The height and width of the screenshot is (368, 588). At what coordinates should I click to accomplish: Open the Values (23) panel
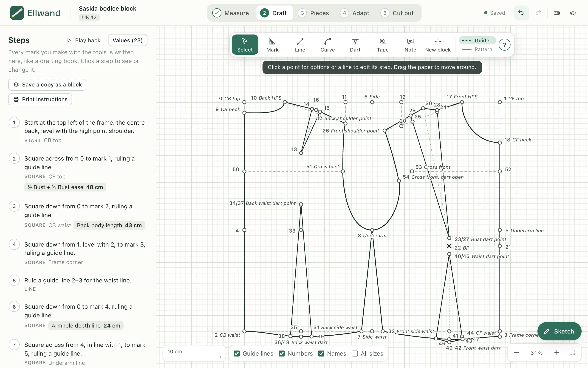coord(127,40)
